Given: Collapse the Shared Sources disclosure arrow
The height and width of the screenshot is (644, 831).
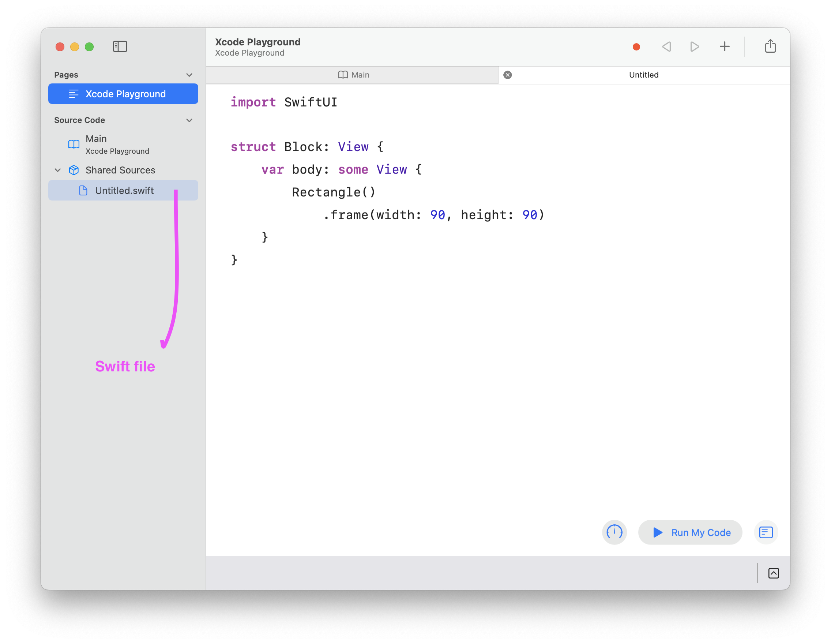Looking at the screenshot, I should click(x=57, y=170).
